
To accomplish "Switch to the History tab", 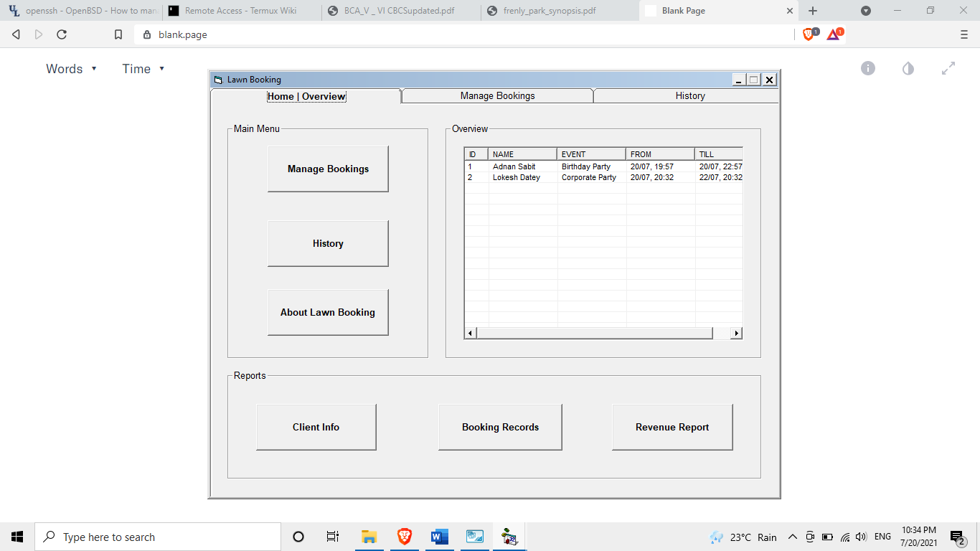I will coord(689,95).
